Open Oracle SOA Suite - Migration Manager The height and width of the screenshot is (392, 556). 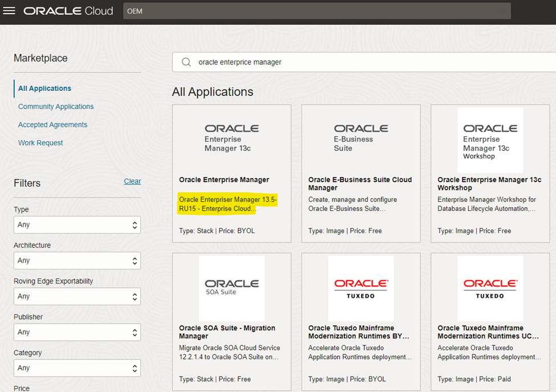227,332
